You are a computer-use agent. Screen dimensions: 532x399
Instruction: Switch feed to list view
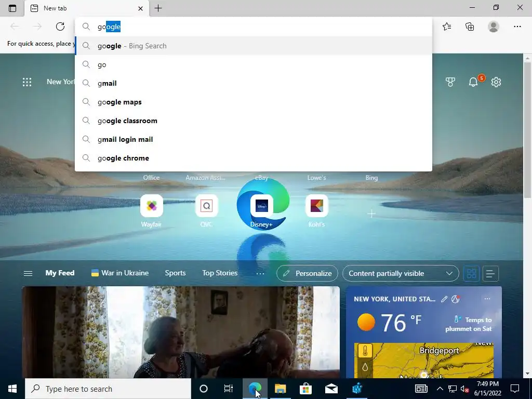490,273
